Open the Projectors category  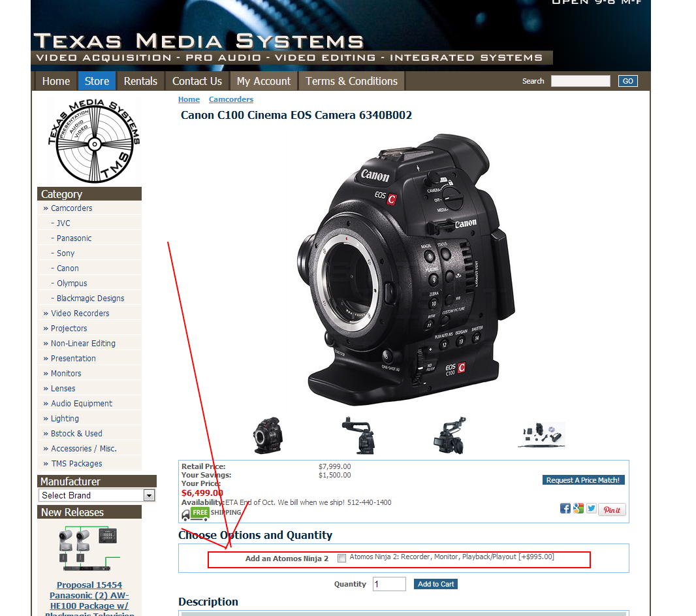(x=69, y=329)
